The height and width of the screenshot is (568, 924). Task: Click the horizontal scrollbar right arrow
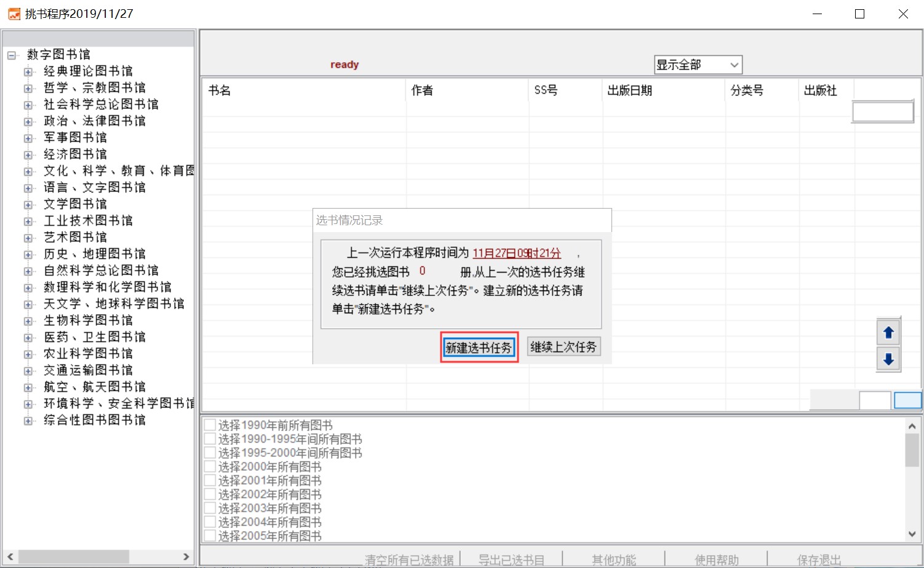click(x=186, y=557)
